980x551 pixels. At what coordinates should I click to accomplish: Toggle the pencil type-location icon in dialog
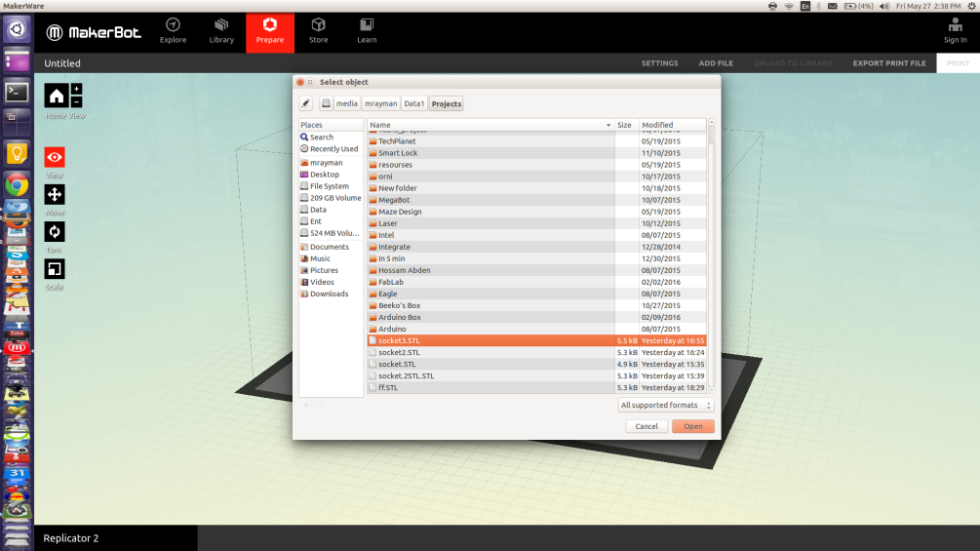pyautogui.click(x=305, y=103)
